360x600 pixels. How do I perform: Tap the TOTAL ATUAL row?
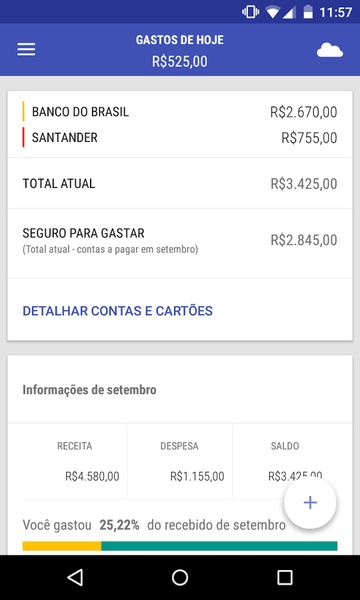(x=180, y=183)
